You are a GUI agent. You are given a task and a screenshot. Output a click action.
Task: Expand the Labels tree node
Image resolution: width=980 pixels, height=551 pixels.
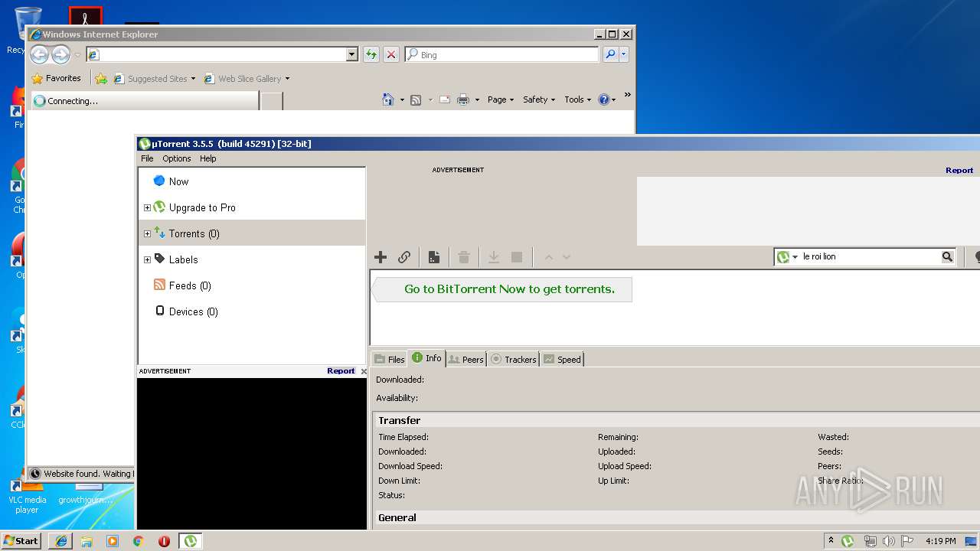tap(147, 259)
